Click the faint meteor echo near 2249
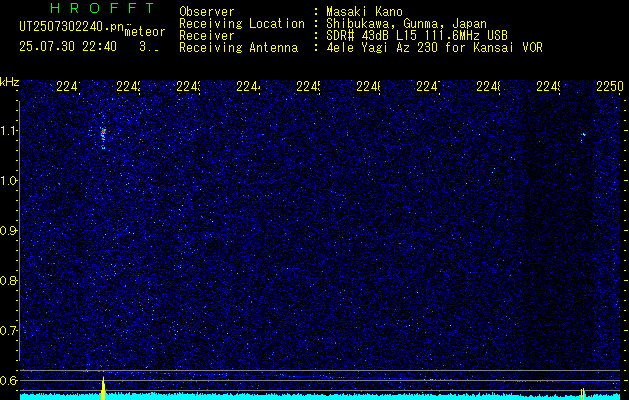Viewport: 629px width, 400px height. point(583,137)
